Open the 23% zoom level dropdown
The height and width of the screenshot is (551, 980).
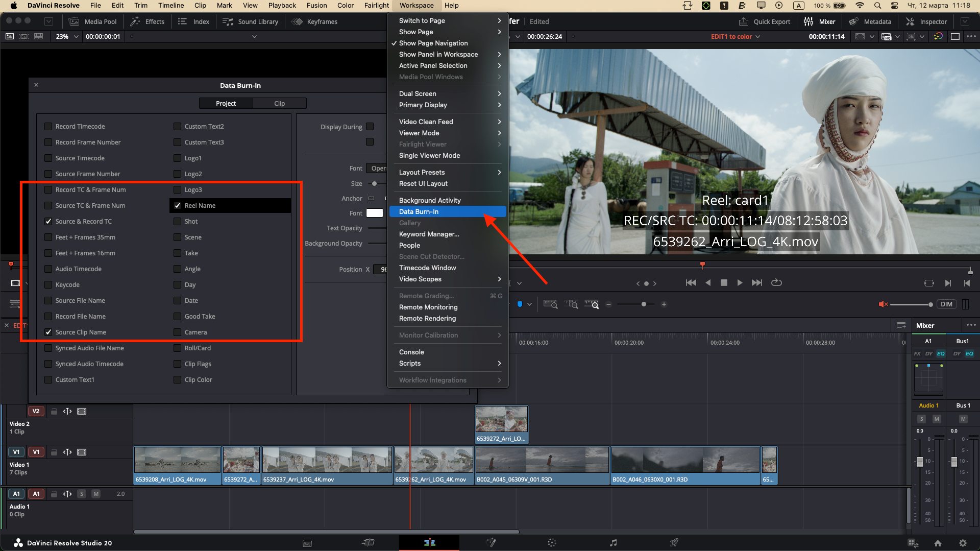[66, 36]
